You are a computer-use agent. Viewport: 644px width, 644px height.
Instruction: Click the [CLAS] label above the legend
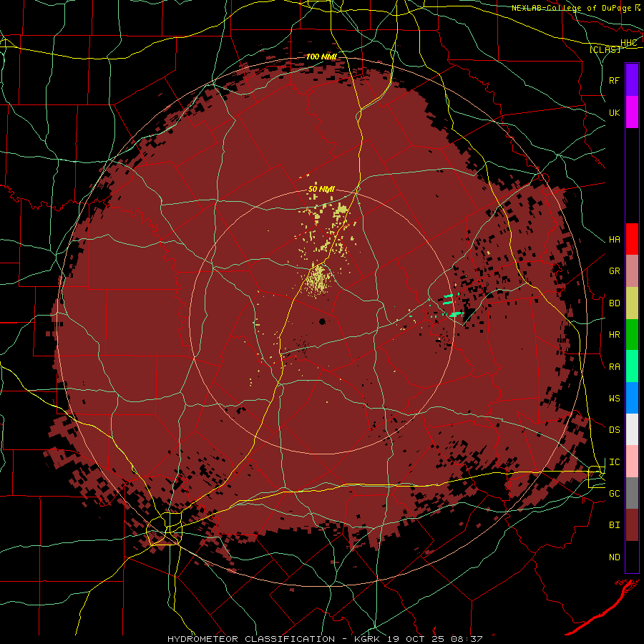point(605,50)
